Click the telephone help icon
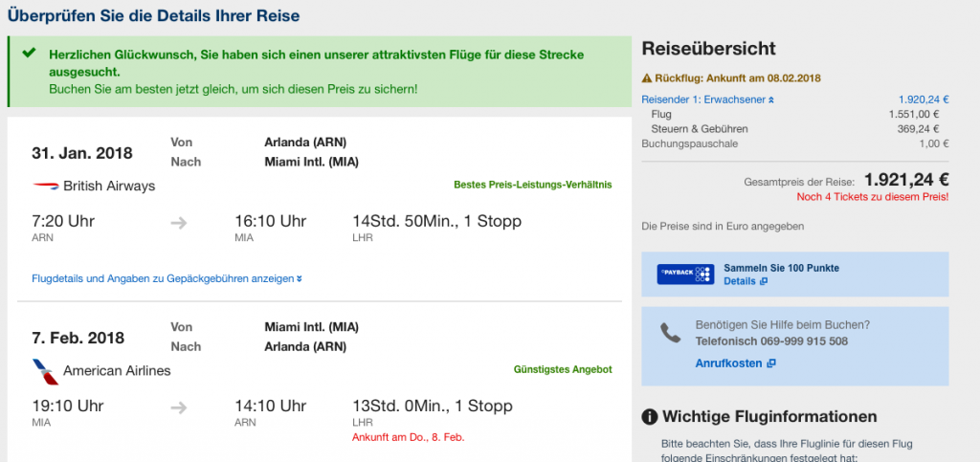Screen dimensions: 980x462 670,333
